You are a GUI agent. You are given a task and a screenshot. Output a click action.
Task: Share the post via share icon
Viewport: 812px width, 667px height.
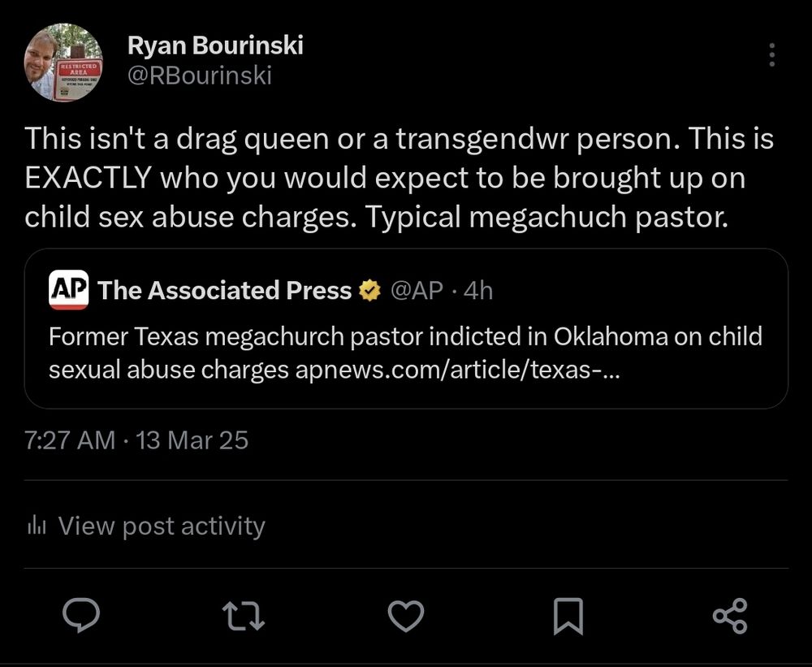point(728,615)
